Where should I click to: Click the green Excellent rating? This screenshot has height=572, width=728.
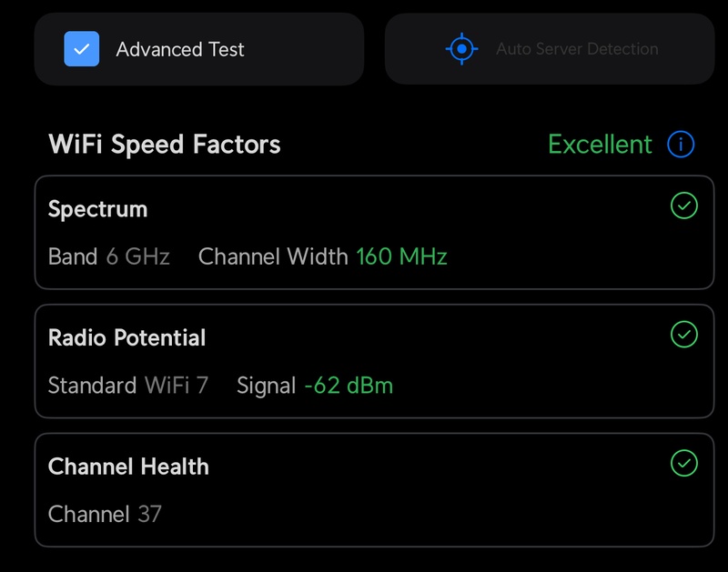point(600,145)
